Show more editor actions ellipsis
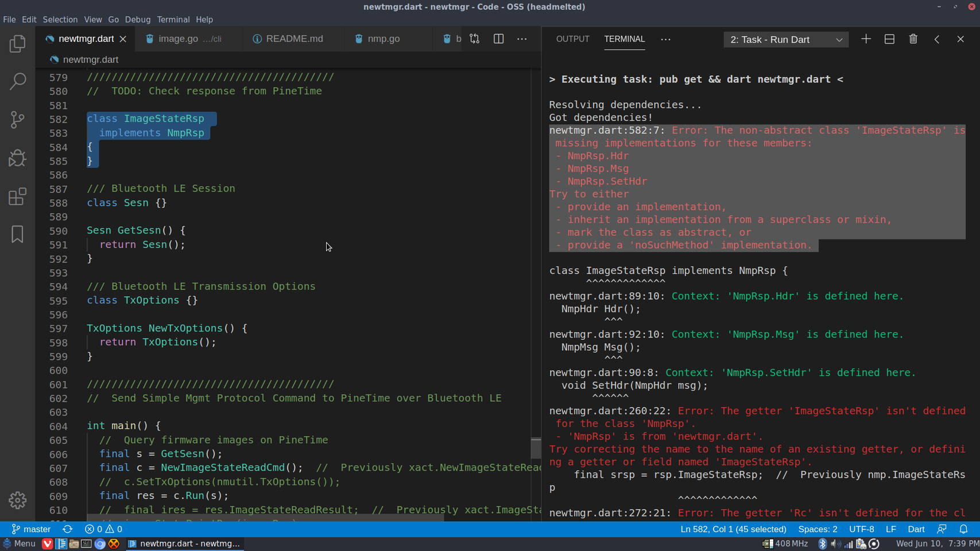This screenshot has width=980, height=551. pyautogui.click(x=522, y=39)
